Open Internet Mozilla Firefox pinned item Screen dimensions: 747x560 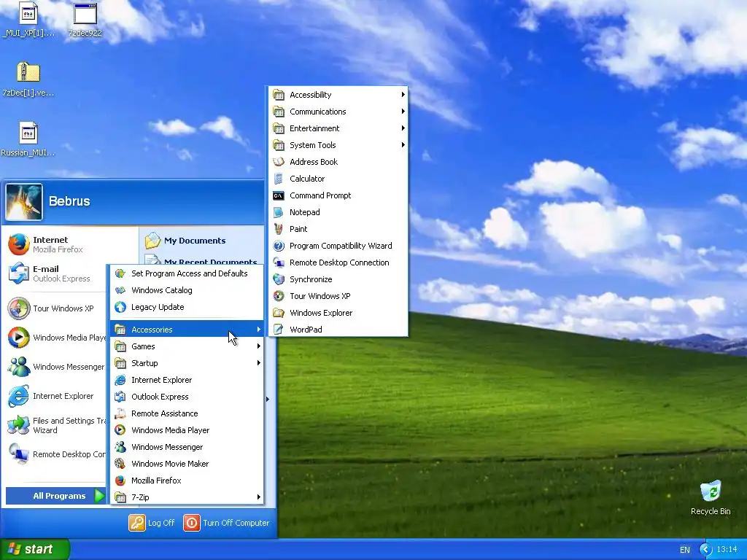point(57,245)
